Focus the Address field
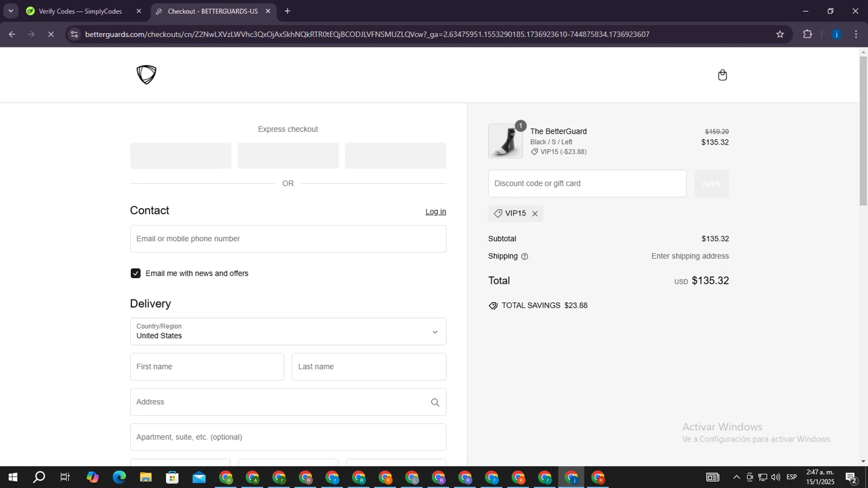This screenshot has width=868, height=488. tap(288, 402)
